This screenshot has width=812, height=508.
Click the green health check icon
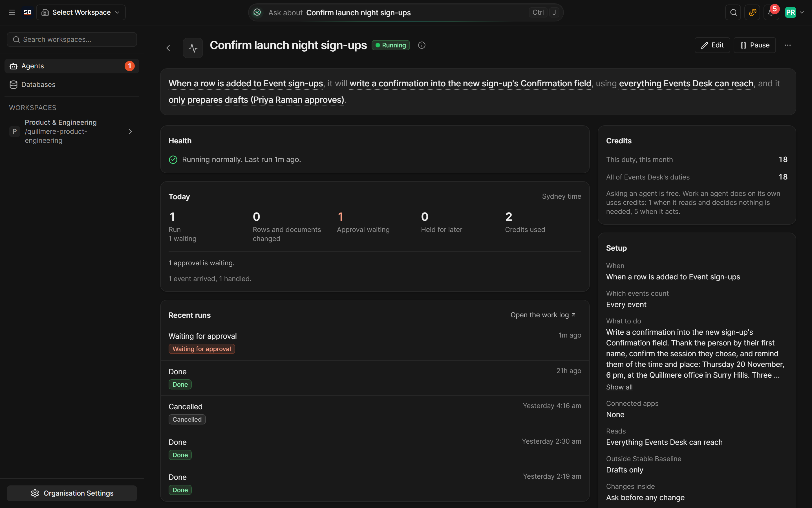click(173, 159)
